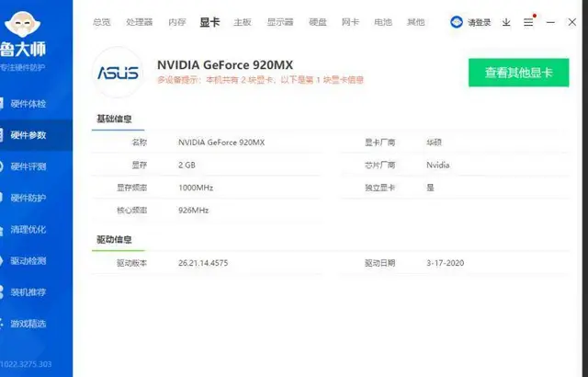Open the 网卡 tab

[x=350, y=22]
